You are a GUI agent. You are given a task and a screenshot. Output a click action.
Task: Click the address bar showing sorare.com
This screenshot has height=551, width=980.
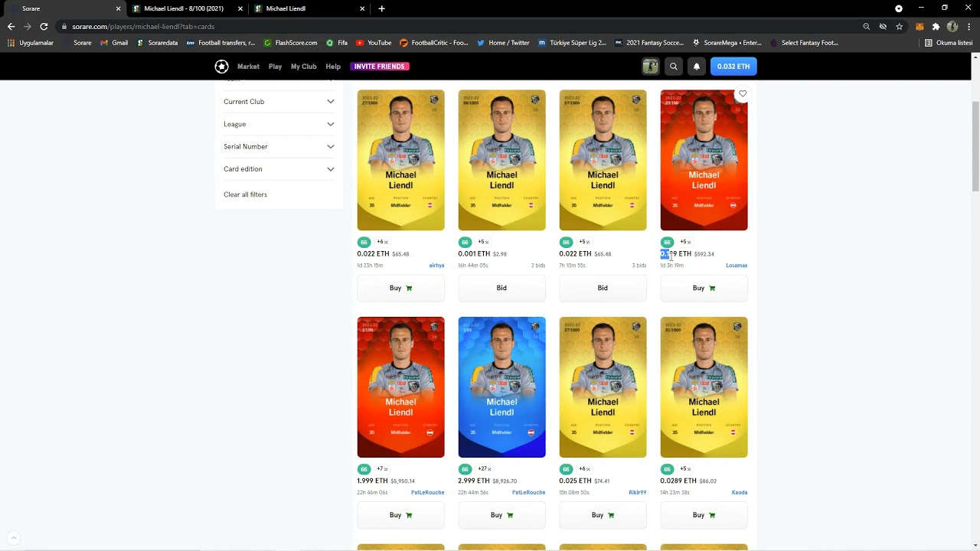coord(459,26)
